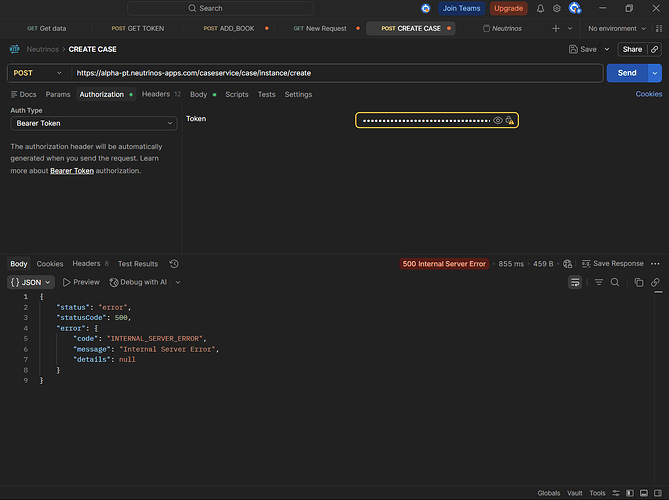The width and height of the screenshot is (669, 500).
Task: Open the Tests tab
Action: (x=266, y=94)
